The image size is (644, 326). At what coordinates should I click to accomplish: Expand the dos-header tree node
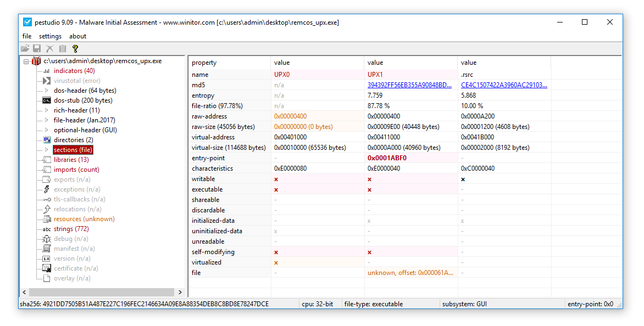pos(47,91)
